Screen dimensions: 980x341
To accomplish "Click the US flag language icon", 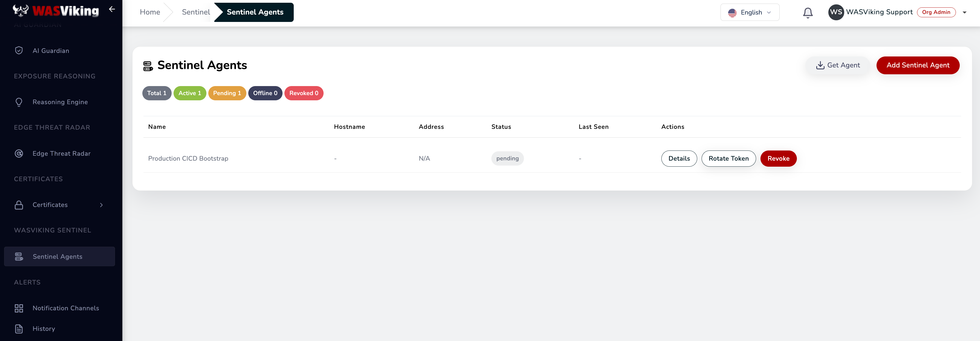I will (732, 13).
